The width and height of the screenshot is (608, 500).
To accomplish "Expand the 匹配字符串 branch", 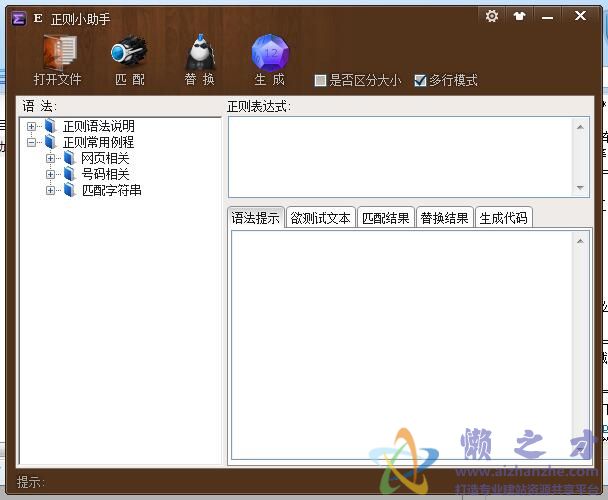I will coord(50,190).
